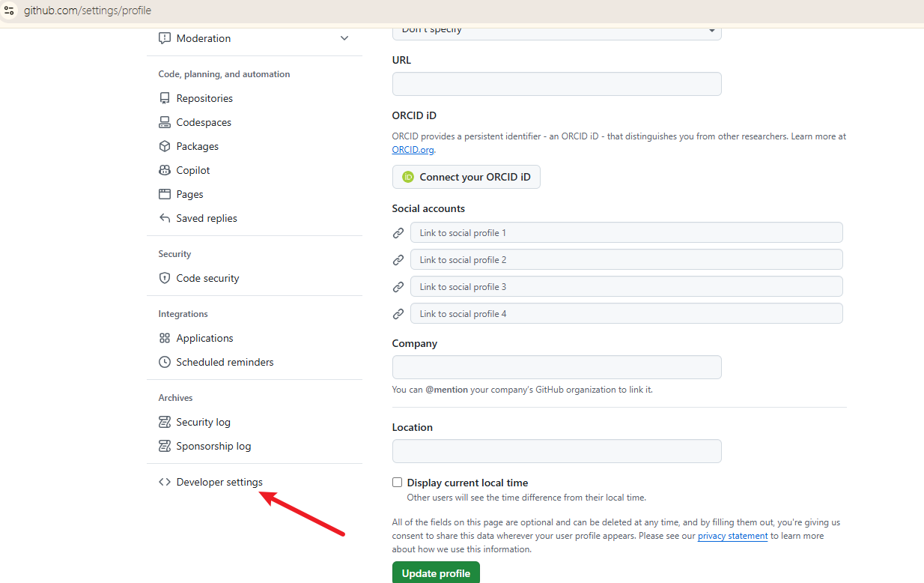Click the Repositories book icon
924x583 pixels.
165,98
